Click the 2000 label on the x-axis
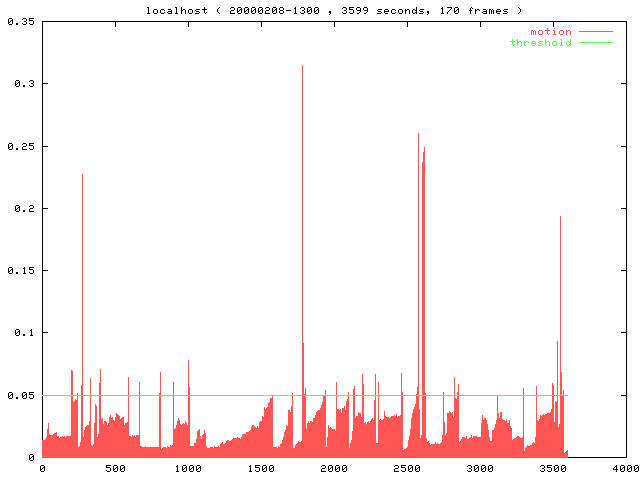Screen dimensions: 640x480 334,468
